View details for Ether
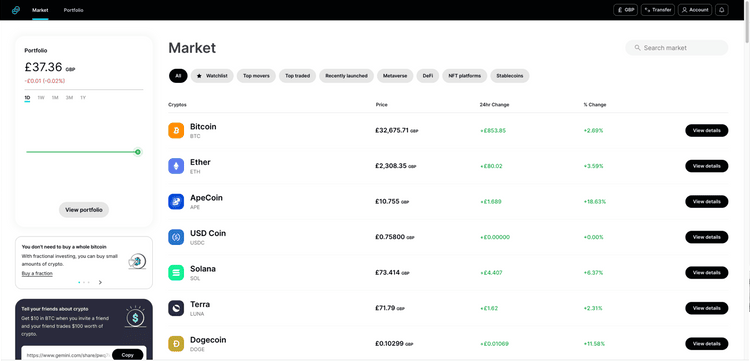Image resolution: width=750 pixels, height=361 pixels. coord(706,166)
